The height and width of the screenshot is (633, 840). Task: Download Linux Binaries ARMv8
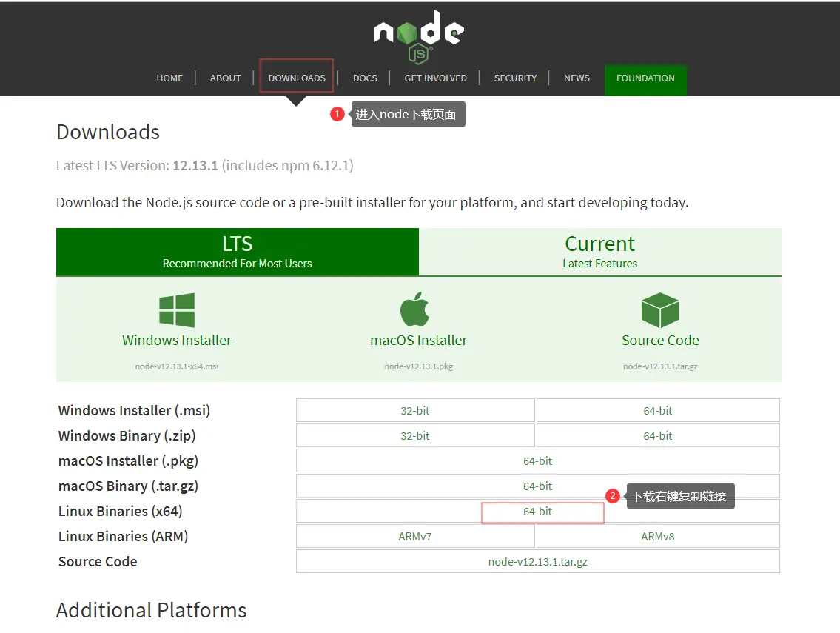(x=658, y=537)
